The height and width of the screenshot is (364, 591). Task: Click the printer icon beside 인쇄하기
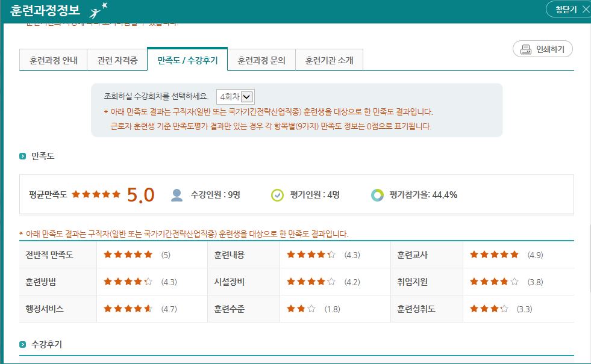click(525, 49)
